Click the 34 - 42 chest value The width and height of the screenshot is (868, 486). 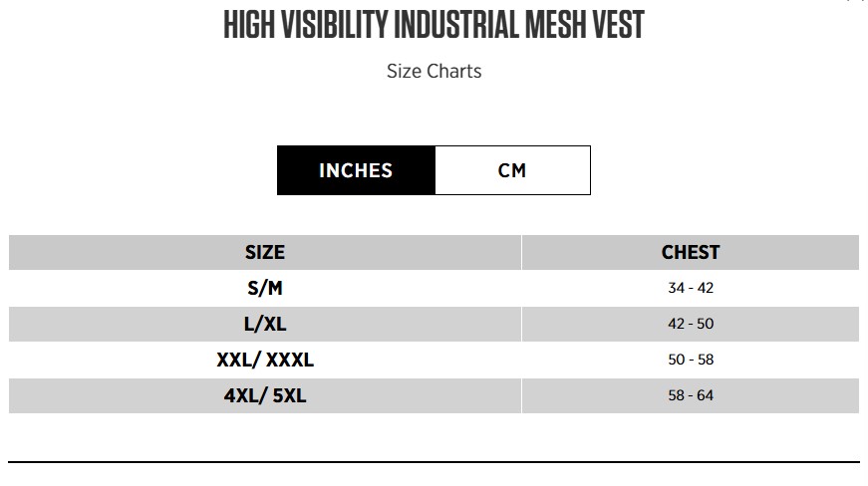coord(691,289)
